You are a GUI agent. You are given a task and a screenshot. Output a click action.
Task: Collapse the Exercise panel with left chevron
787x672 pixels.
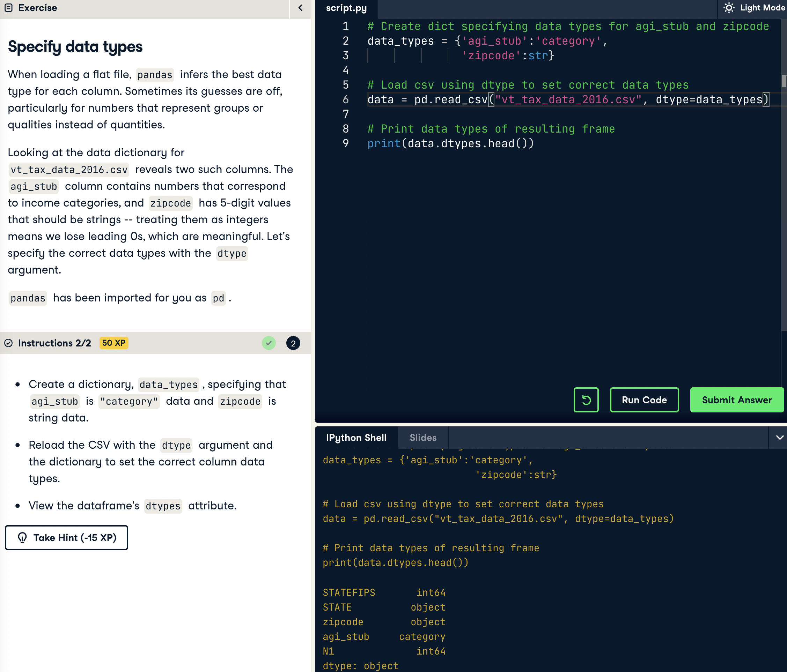pos(300,8)
